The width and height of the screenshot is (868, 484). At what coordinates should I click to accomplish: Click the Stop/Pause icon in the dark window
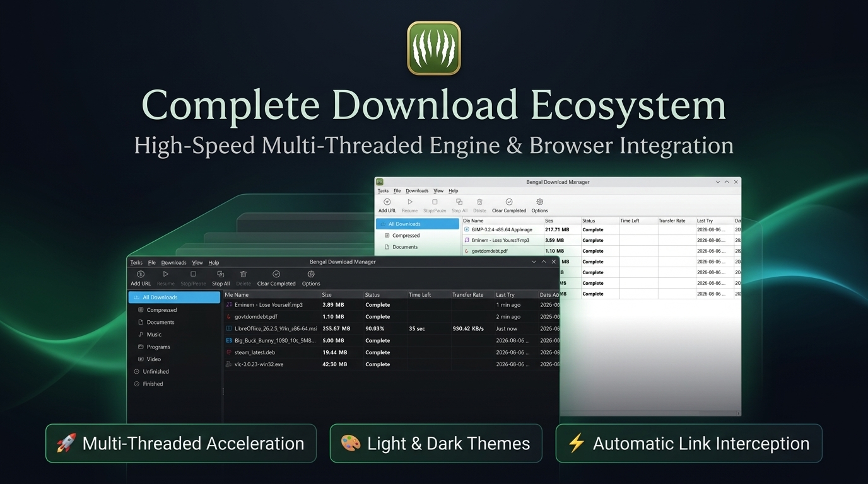click(194, 274)
